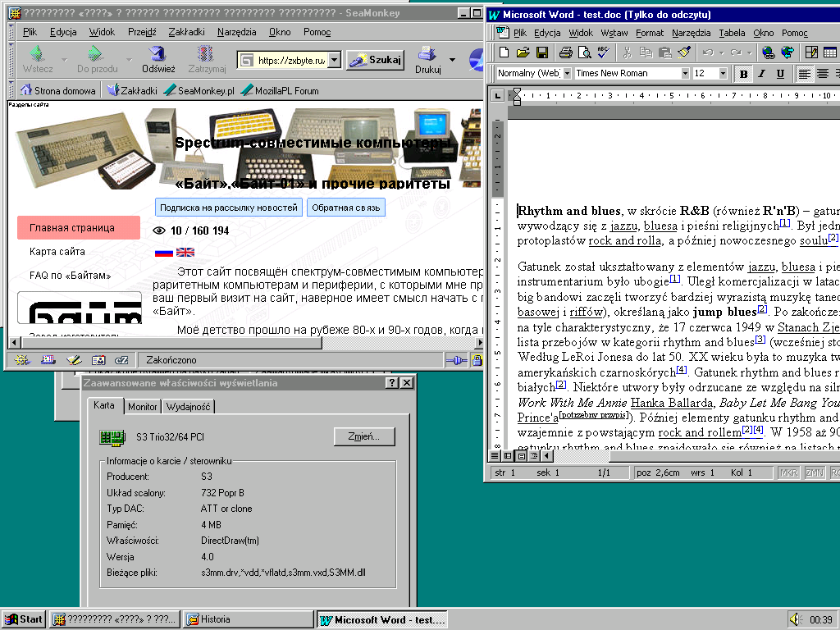Click the Szukaj search button in SeaMonkey
The height and width of the screenshot is (630, 840).
[375, 59]
